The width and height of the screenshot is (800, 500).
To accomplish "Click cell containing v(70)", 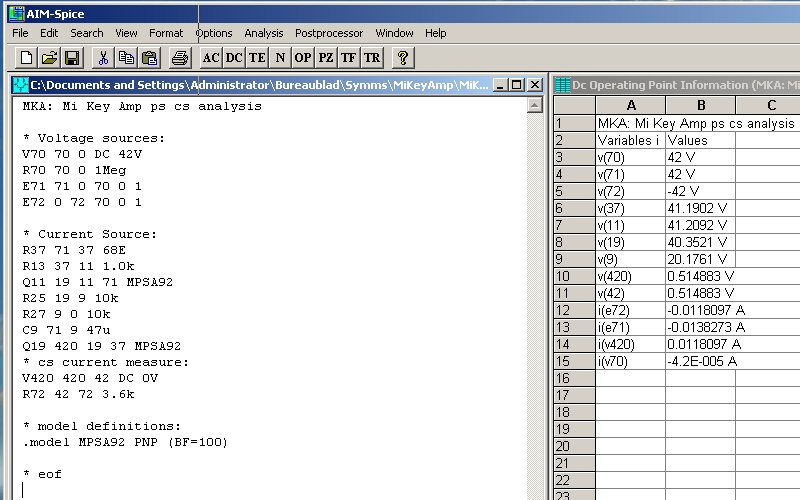I will [631, 157].
